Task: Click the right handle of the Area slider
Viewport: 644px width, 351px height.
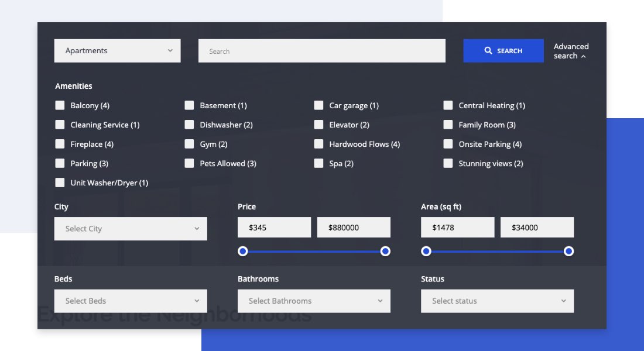Action: pos(568,251)
